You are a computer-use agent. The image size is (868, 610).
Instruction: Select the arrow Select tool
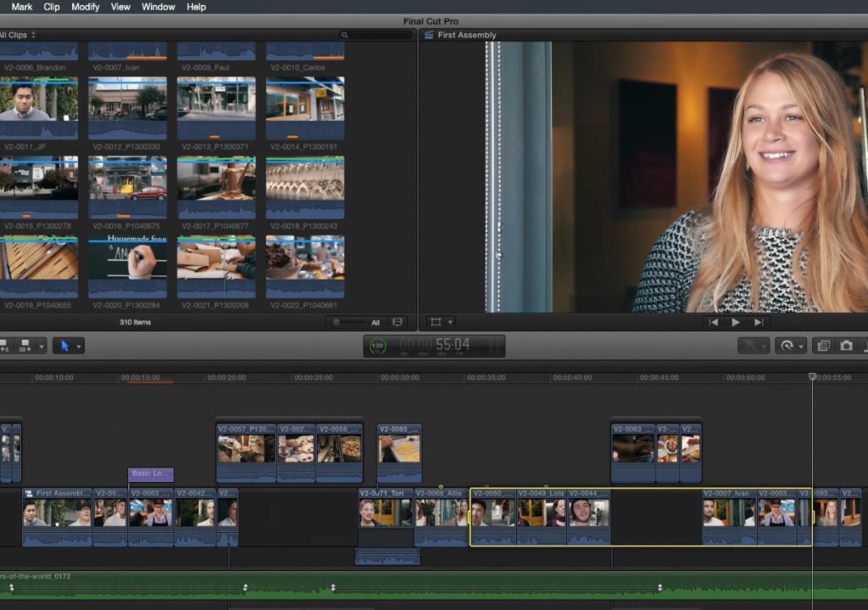pos(64,346)
